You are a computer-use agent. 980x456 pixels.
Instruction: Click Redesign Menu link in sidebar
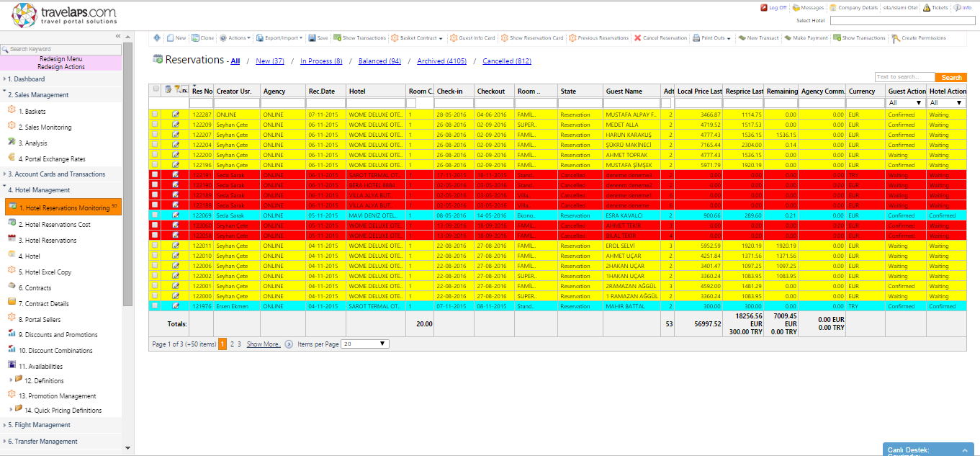(x=61, y=59)
